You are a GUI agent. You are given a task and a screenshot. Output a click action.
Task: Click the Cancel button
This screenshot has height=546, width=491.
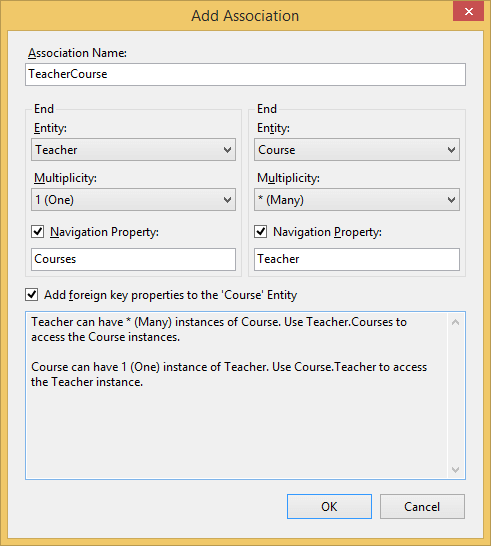422,506
